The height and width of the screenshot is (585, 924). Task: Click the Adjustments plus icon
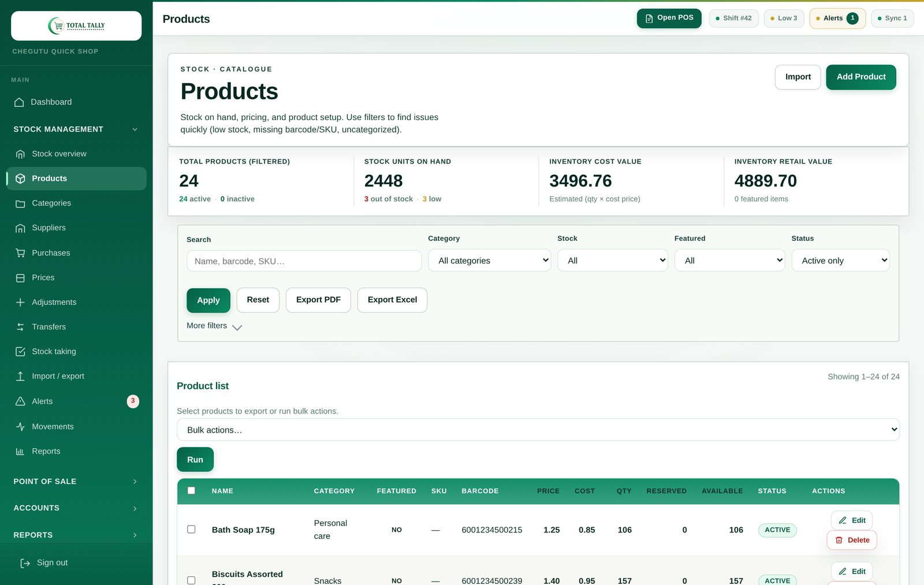click(20, 302)
